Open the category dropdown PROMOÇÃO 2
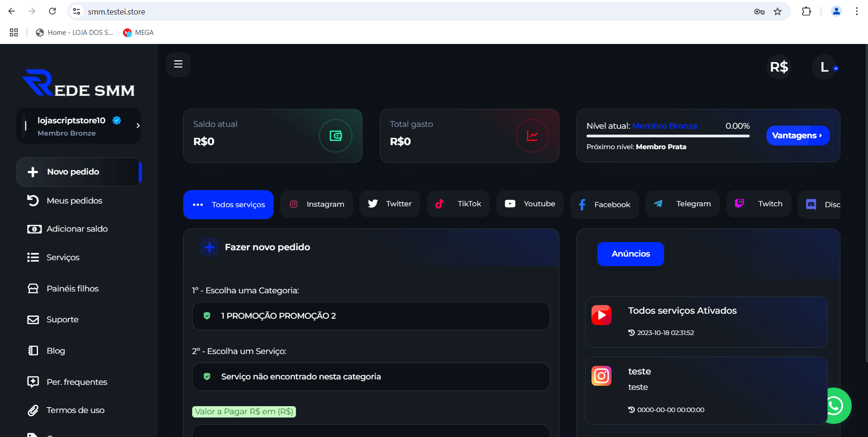Viewport: 868px width, 437px height. point(371,316)
